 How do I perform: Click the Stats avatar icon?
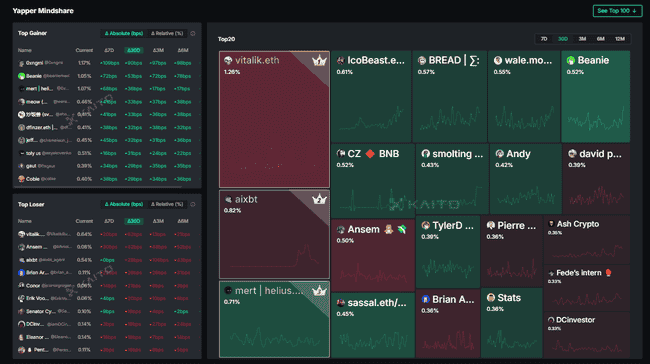tap(491, 298)
